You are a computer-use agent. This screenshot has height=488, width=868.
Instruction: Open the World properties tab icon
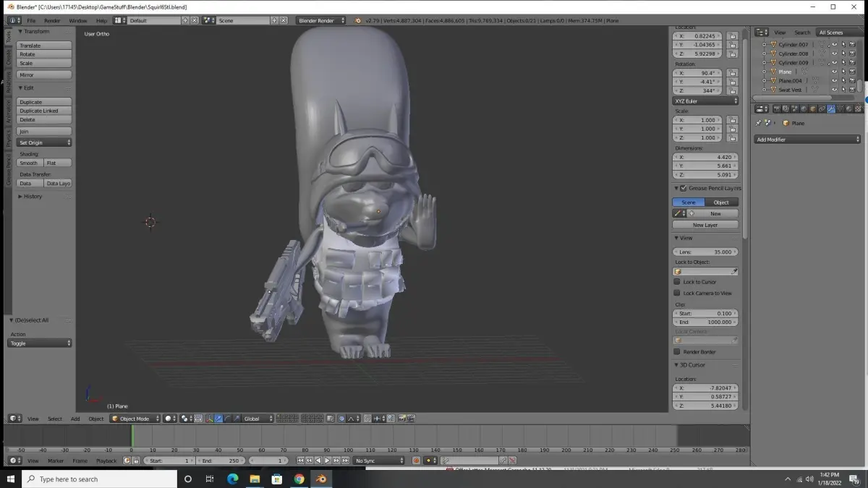(x=804, y=108)
